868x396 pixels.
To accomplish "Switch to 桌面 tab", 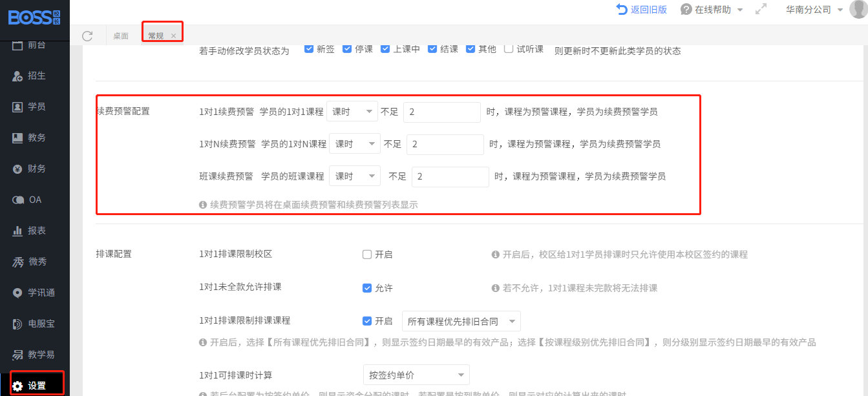I will point(121,36).
